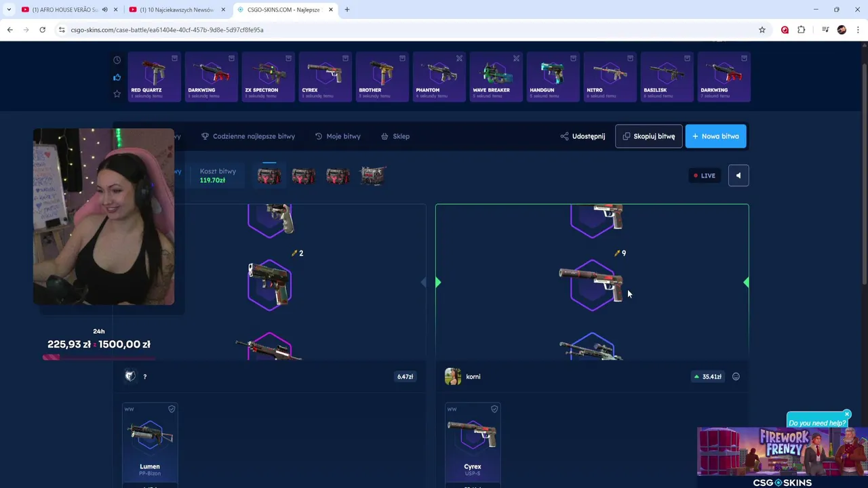Click korni's 35.41zł total badge
Image resolution: width=868 pixels, height=488 pixels.
tap(707, 376)
